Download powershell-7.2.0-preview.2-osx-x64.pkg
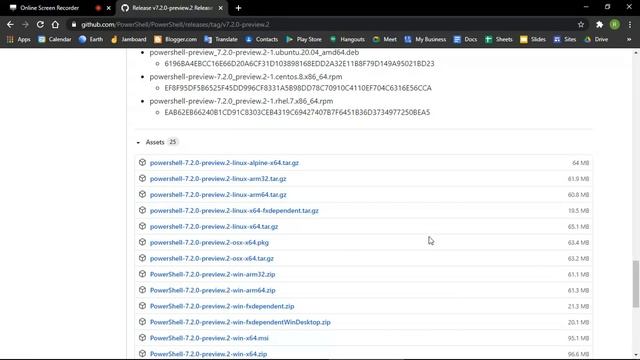Screen dimensions: 640x360 [209, 242]
